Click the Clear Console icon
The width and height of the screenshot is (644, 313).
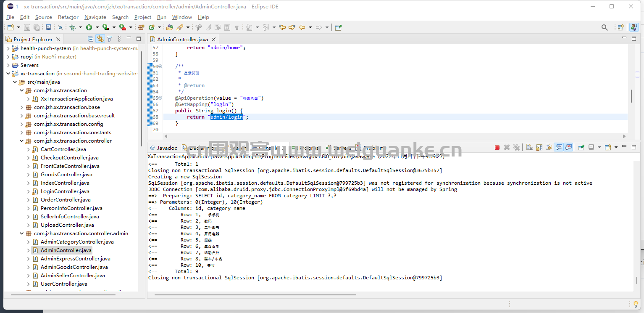[x=529, y=147]
